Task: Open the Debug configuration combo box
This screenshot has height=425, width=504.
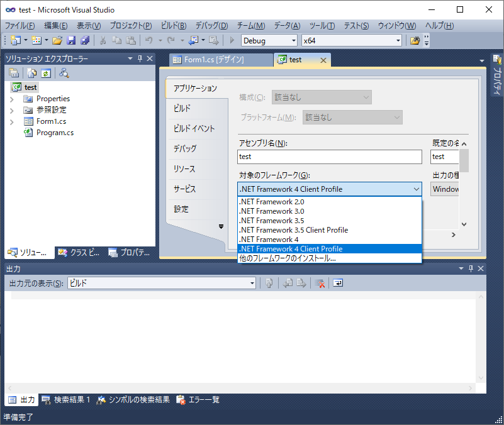Action: pos(269,40)
